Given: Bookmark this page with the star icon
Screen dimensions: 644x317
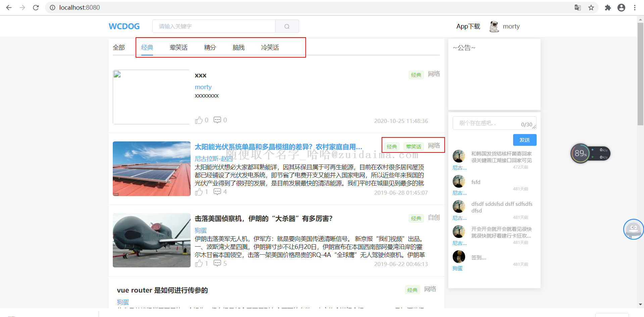Looking at the screenshot, I should (x=591, y=7).
